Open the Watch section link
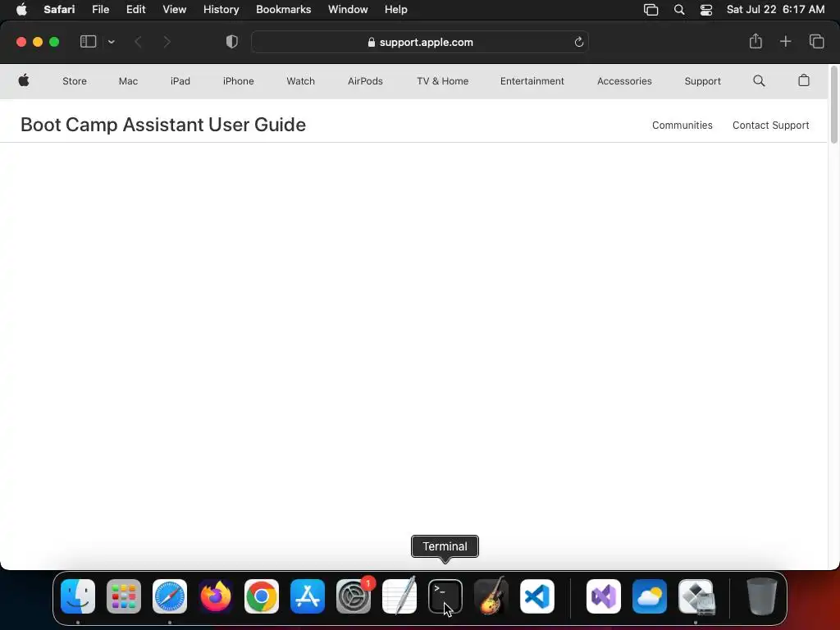 (300, 81)
